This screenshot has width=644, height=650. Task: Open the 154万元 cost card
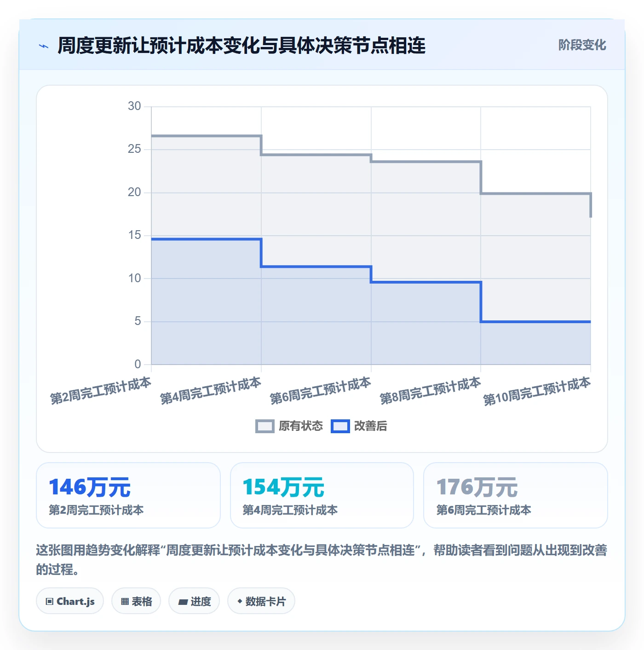pos(322,495)
